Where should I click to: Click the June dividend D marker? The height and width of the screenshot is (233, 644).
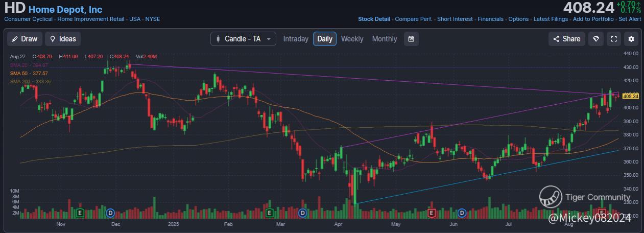(462, 213)
